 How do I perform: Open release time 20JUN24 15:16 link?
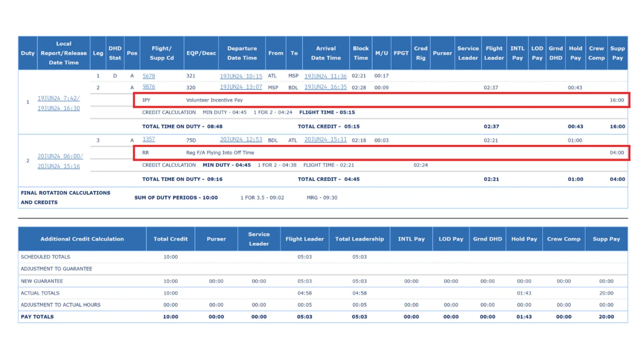coord(59,166)
